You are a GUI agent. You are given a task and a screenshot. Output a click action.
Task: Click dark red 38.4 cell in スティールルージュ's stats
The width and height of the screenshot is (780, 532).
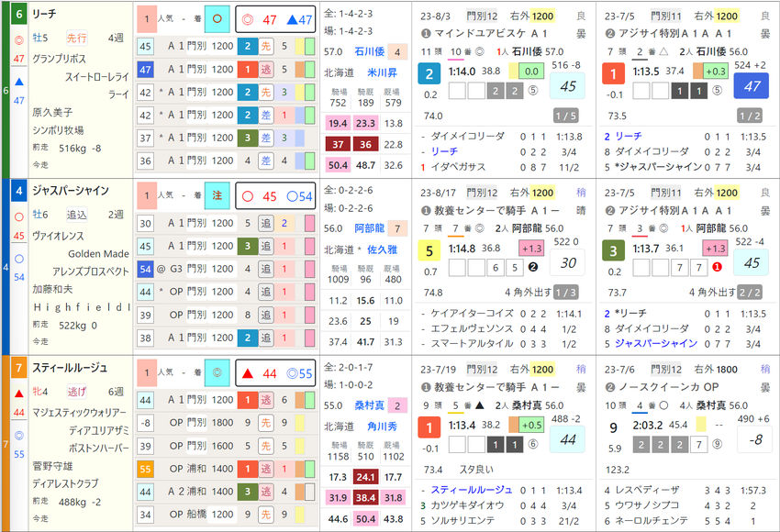pos(365,498)
